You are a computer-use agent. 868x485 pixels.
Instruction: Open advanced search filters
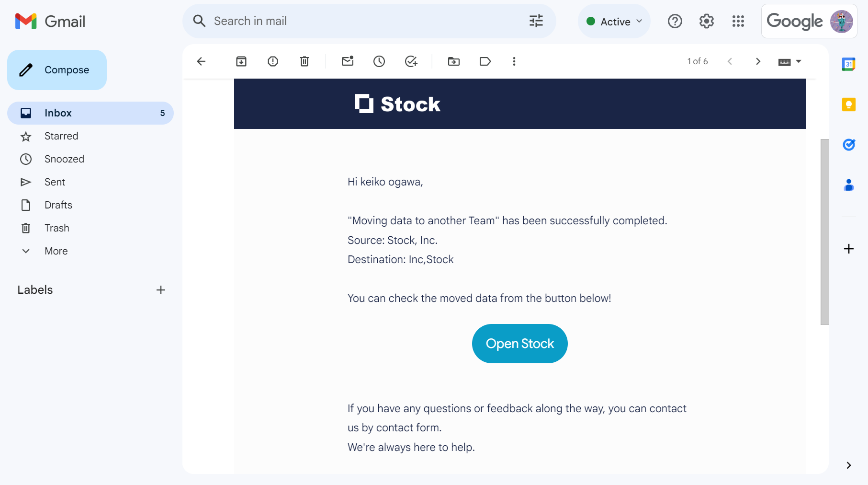click(536, 21)
